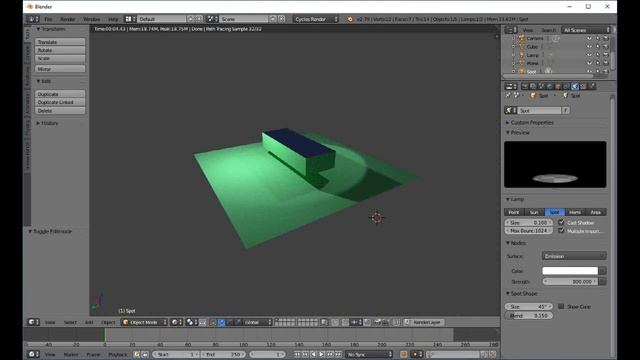
Task: Select the Point lamp type
Action: [514, 212]
